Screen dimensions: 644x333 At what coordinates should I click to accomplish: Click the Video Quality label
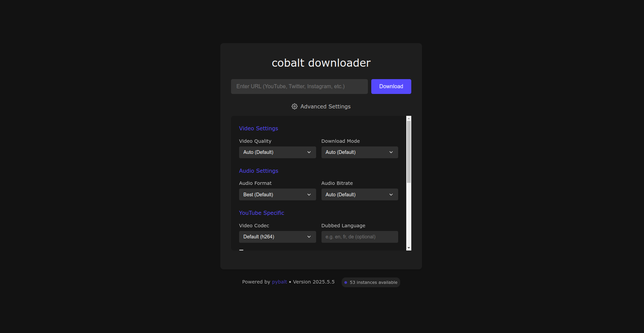255,141
